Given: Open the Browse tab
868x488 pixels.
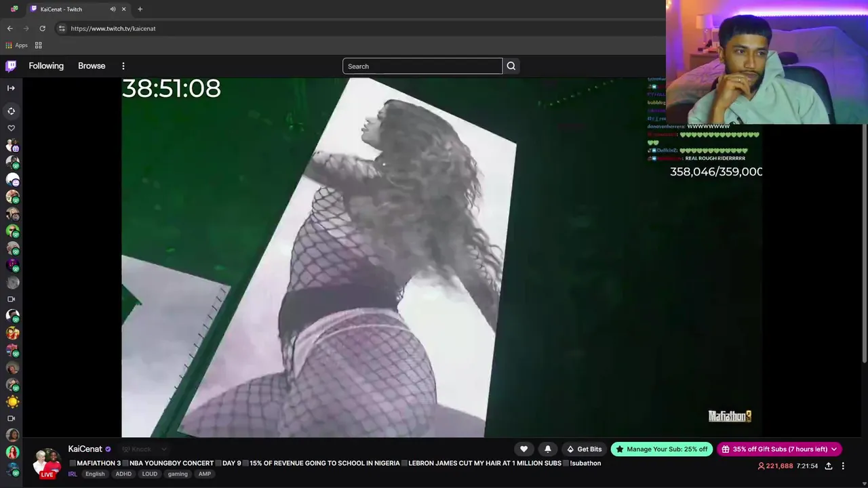Looking at the screenshot, I should [92, 66].
